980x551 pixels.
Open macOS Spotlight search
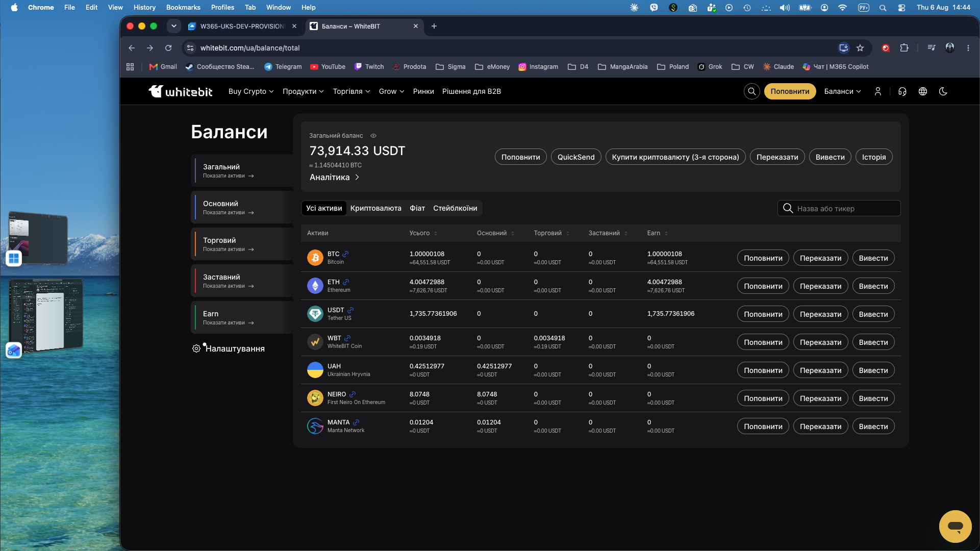(x=883, y=8)
